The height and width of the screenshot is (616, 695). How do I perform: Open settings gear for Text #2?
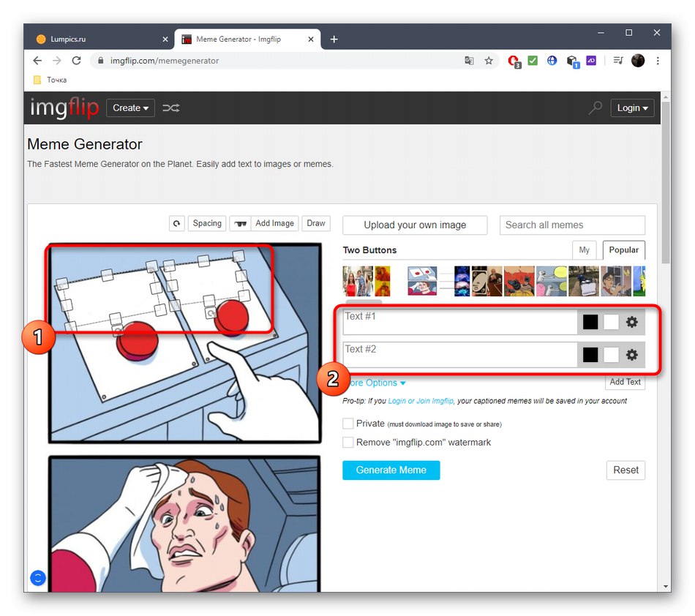[x=631, y=355]
